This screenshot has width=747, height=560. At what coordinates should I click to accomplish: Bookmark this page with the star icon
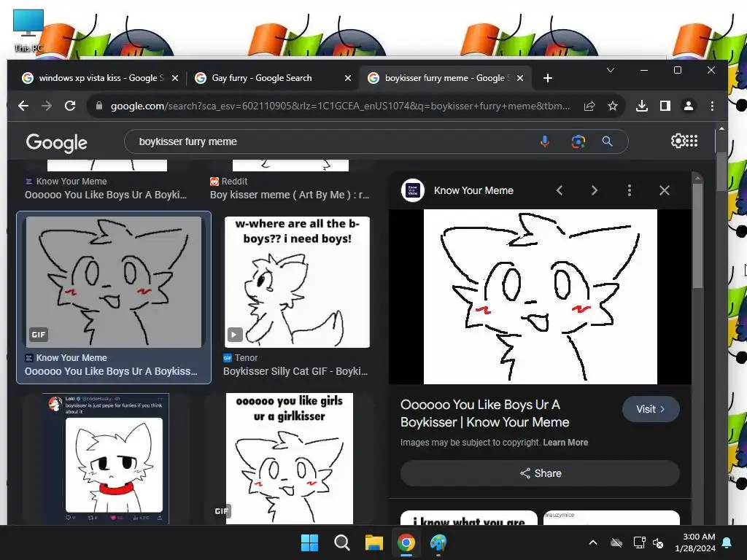point(613,106)
